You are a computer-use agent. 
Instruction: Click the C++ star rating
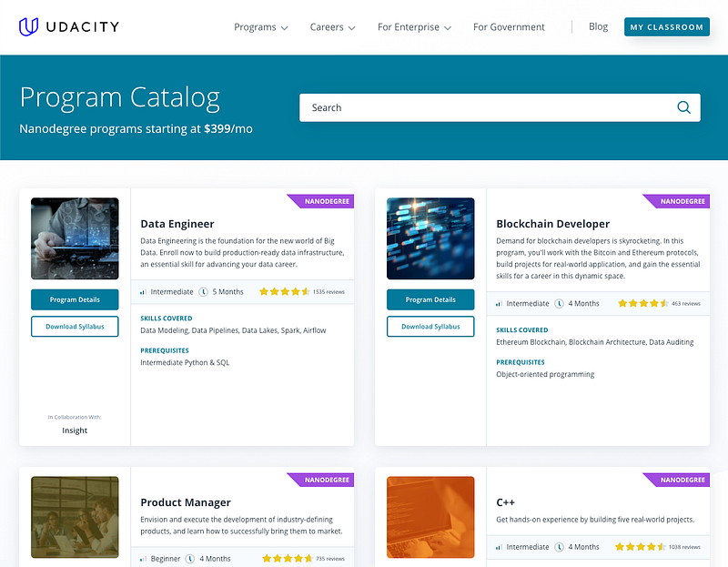641,547
